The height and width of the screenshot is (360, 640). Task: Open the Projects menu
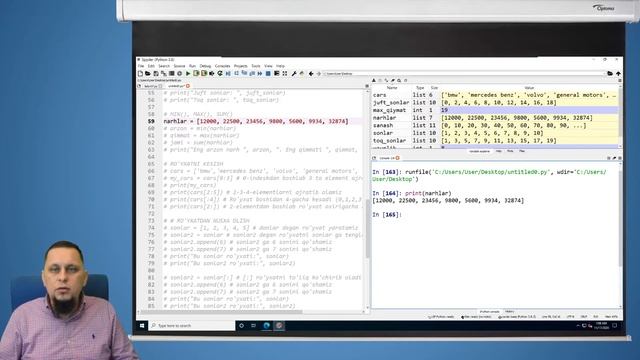(x=240, y=66)
